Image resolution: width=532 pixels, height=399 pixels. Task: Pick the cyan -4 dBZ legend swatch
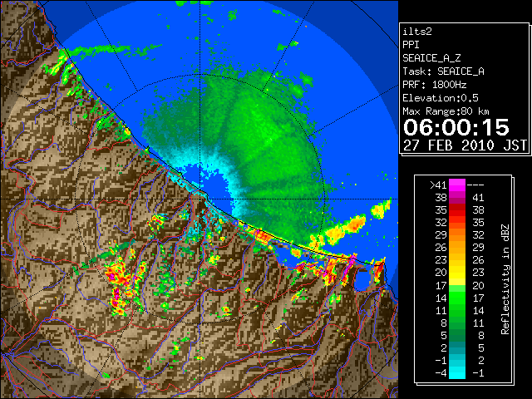coord(457,373)
